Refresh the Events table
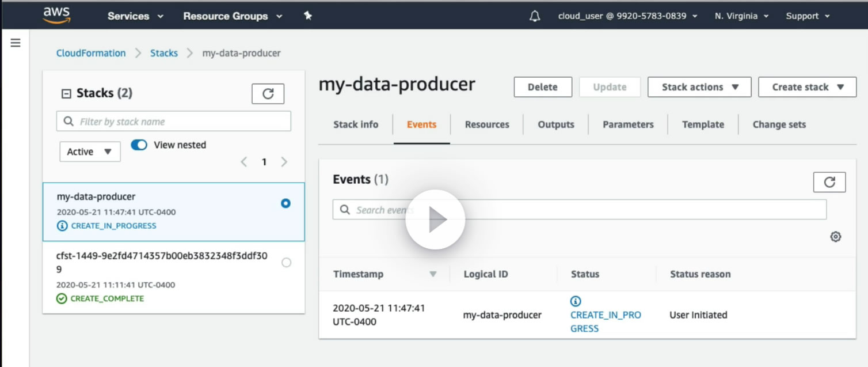Image resolution: width=868 pixels, height=367 pixels. [829, 182]
